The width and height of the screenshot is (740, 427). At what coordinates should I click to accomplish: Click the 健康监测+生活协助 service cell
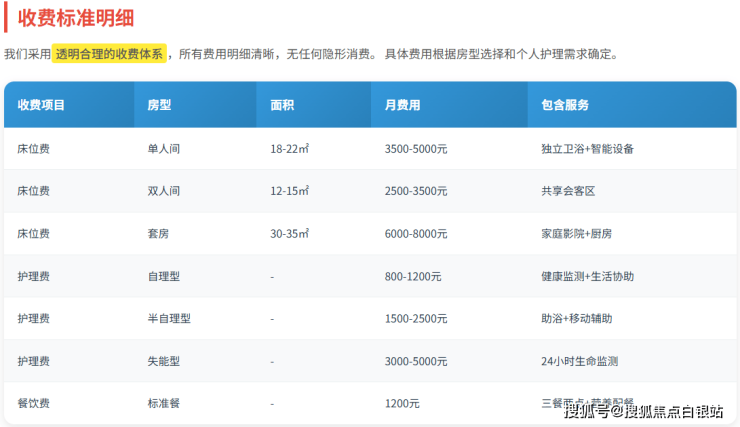[587, 276]
